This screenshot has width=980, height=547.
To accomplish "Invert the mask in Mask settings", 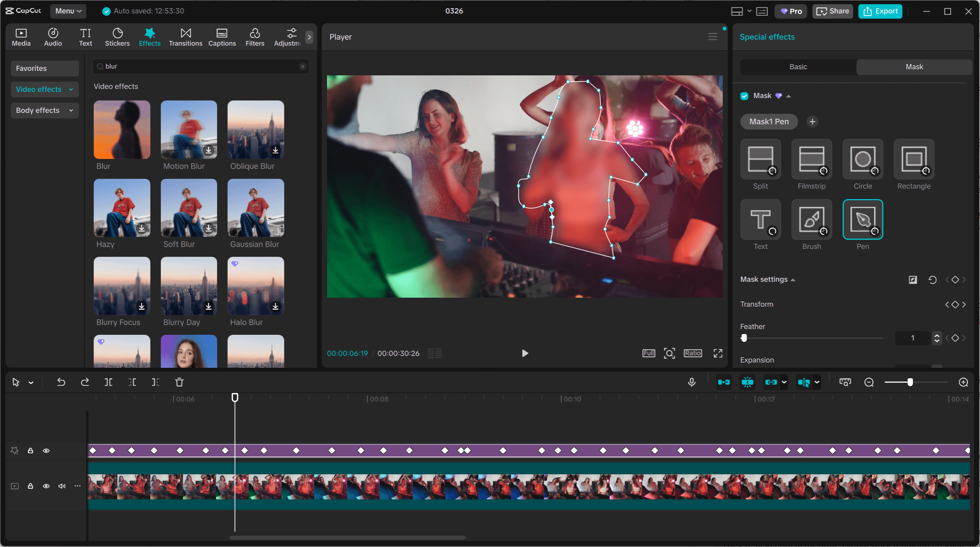I will pos(913,280).
